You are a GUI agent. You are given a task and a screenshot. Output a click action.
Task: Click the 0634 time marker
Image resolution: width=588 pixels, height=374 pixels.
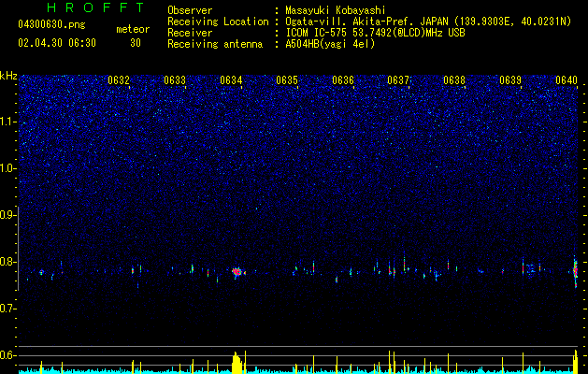tap(231, 80)
